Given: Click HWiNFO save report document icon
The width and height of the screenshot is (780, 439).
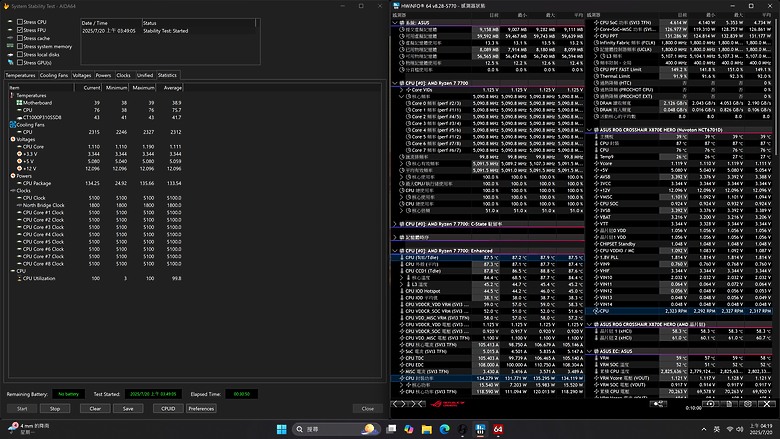Looking at the screenshot, I should click(729, 404).
